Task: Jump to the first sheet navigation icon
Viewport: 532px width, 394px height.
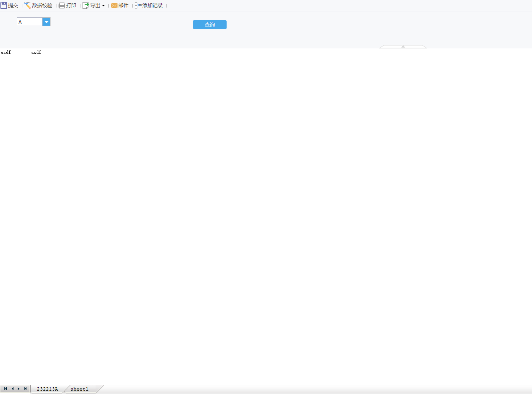Action: click(5, 389)
